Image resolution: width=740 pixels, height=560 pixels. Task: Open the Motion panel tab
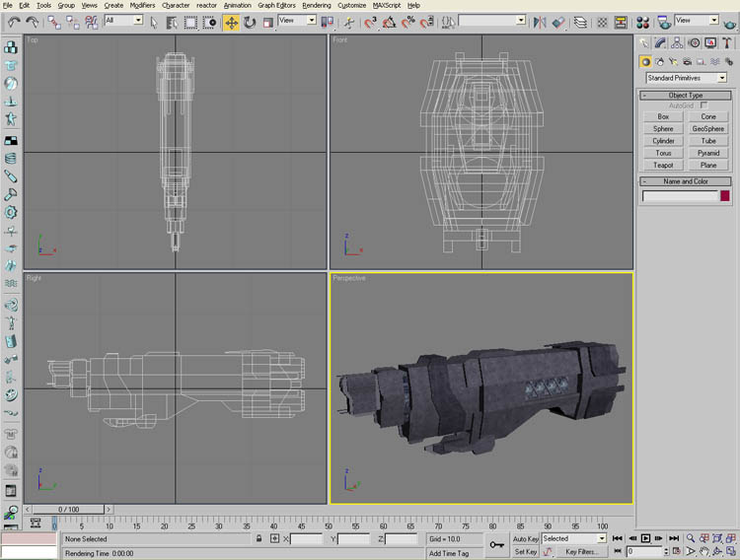pyautogui.click(x=694, y=42)
